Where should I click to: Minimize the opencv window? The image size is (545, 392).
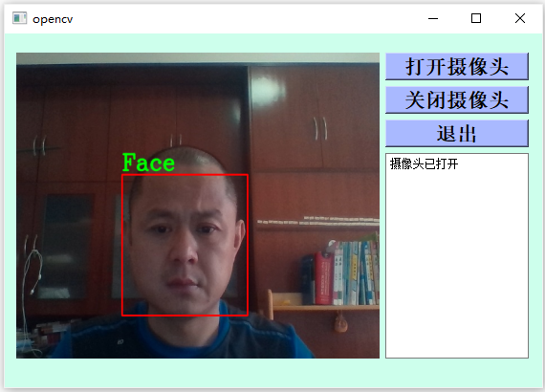[433, 18]
